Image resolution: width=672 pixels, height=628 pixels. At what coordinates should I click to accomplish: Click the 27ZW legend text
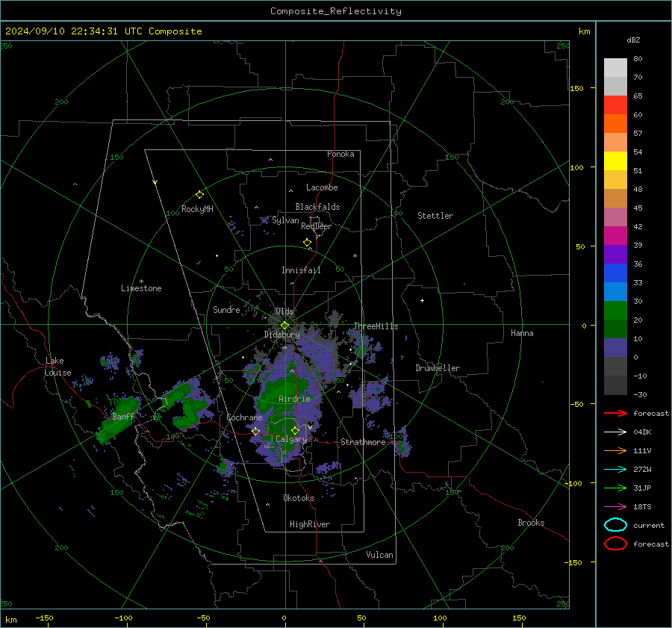[x=642, y=470]
